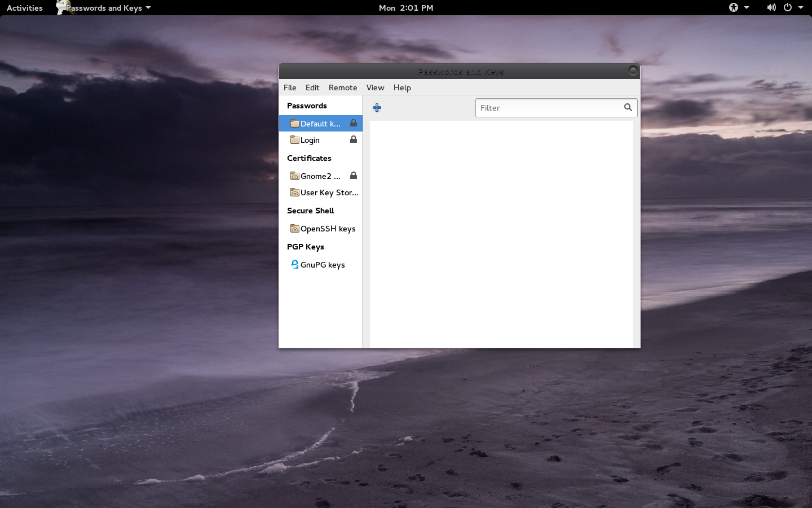Open the volume speaker icon in top bar
This screenshot has height=508, width=812.
771,7
